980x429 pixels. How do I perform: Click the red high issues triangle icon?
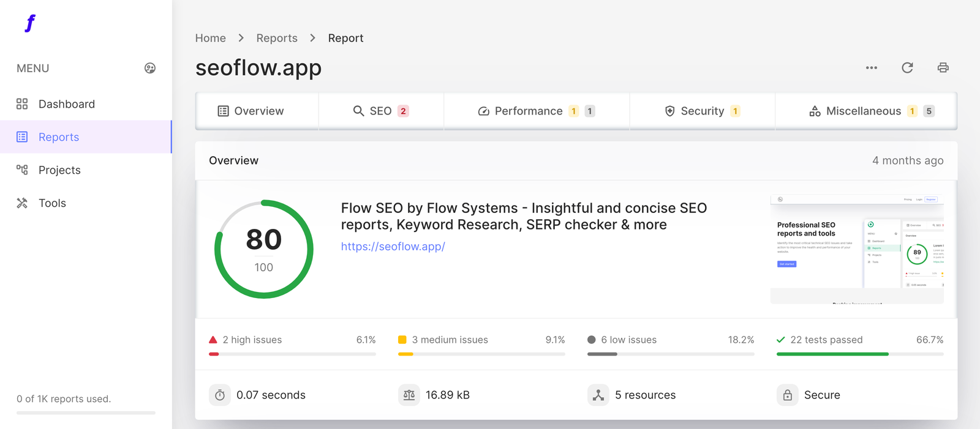213,340
